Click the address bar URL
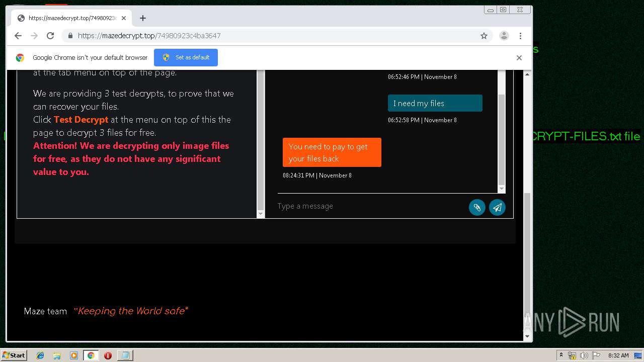The height and width of the screenshot is (362, 644). click(x=149, y=36)
